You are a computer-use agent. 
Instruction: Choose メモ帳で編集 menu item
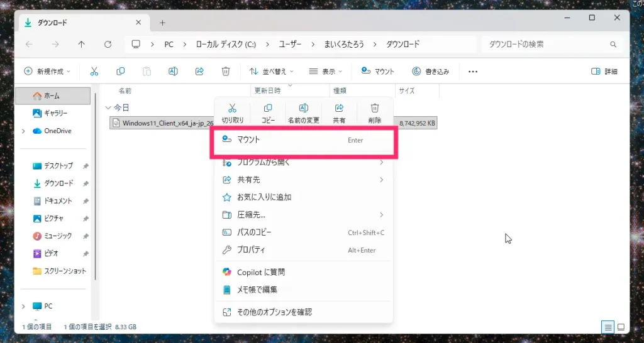point(304,290)
